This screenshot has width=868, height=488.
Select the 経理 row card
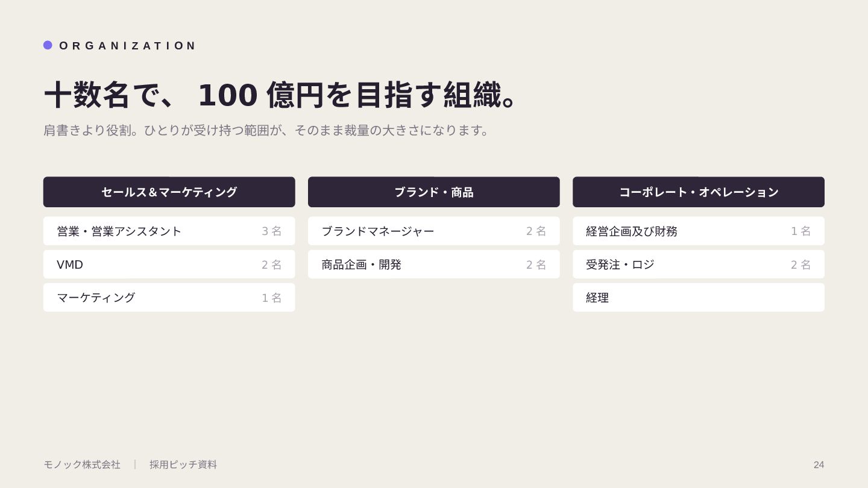(699, 298)
